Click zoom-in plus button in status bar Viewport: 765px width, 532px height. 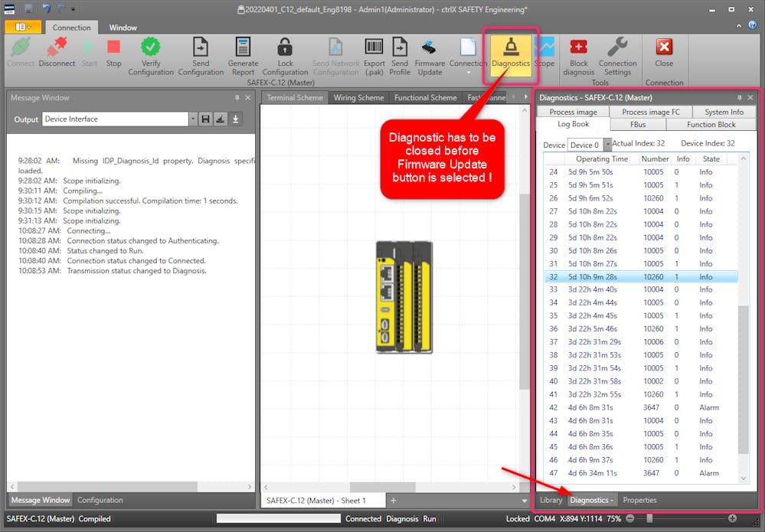click(732, 518)
